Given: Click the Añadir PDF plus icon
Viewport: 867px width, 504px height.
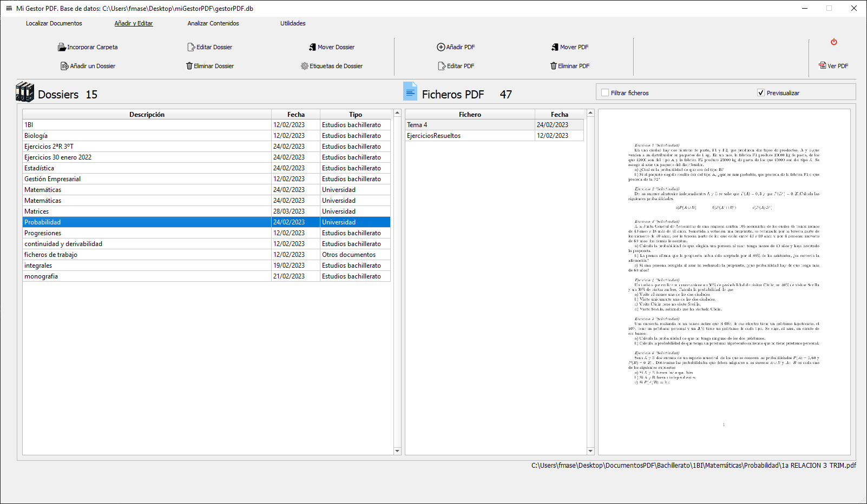Looking at the screenshot, I should pos(441,47).
